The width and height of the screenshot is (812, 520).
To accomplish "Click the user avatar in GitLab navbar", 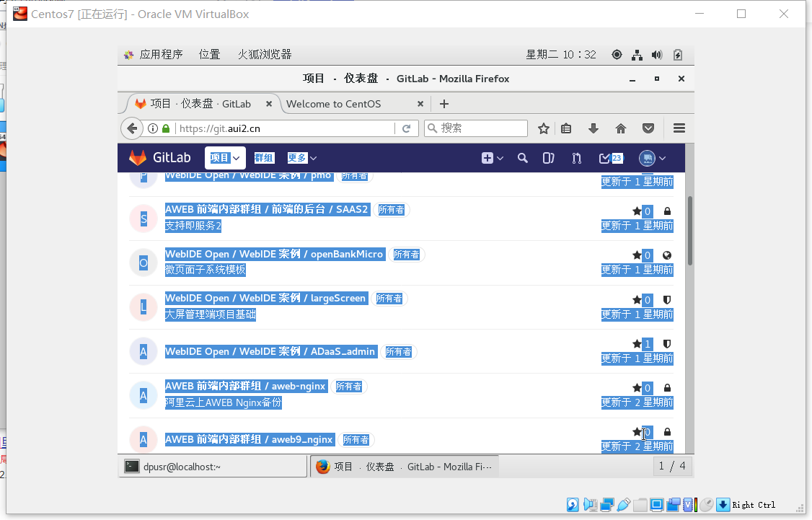I will click(x=647, y=158).
